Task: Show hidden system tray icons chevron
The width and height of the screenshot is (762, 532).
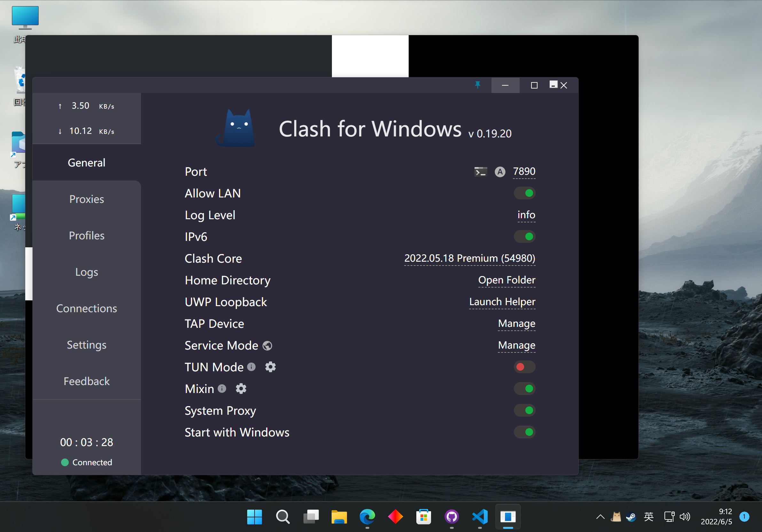Action: [x=600, y=516]
